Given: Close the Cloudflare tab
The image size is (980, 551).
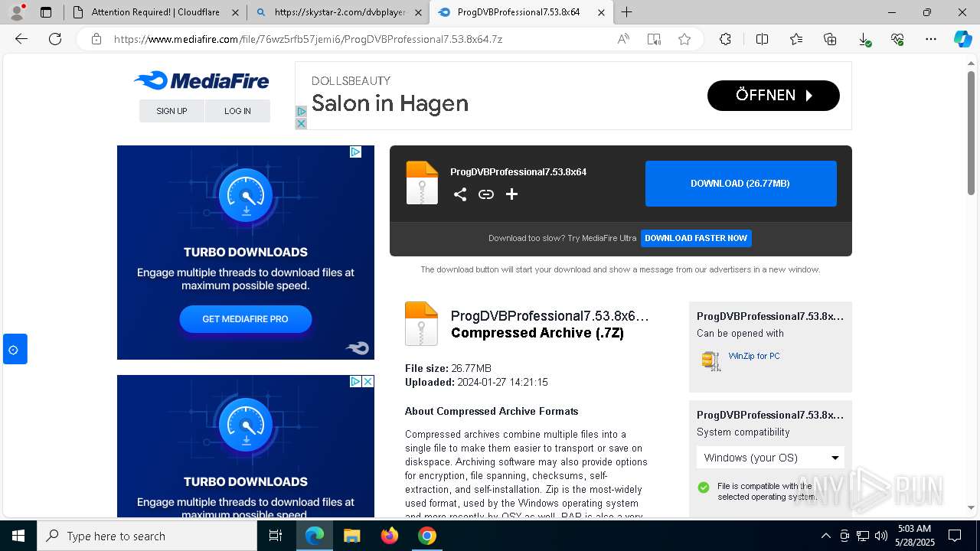Looking at the screenshot, I should pyautogui.click(x=235, y=12).
